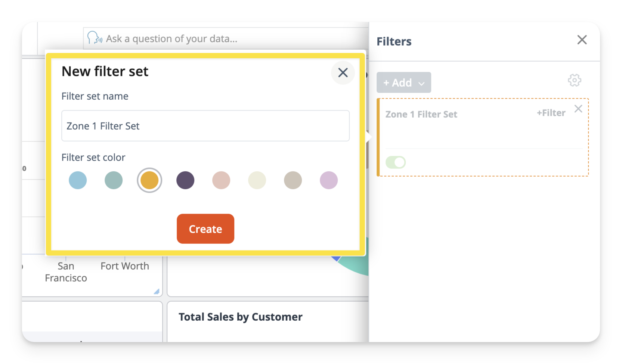Click the Zone 1 Filter Set title
This screenshot has height=364, width=622.
pyautogui.click(x=421, y=114)
